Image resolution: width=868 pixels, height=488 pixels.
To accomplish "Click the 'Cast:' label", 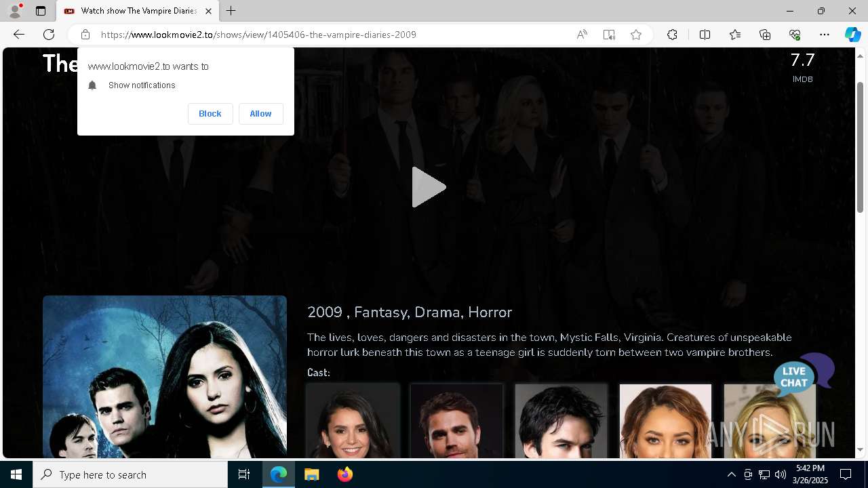I will pyautogui.click(x=319, y=373).
